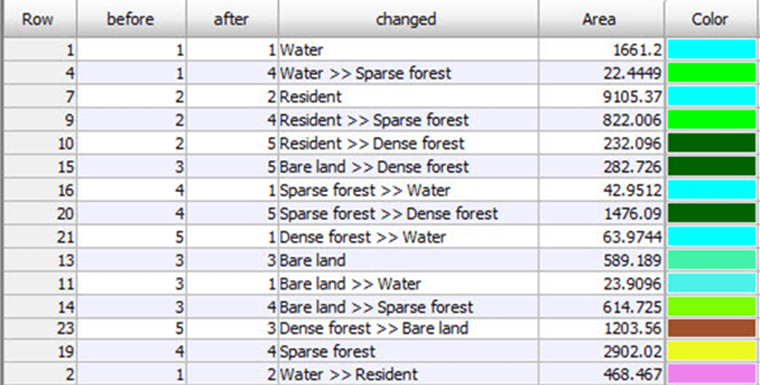This screenshot has height=385, width=760.
Task: Select the mint swatch of the Bare land row
Action: [712, 260]
